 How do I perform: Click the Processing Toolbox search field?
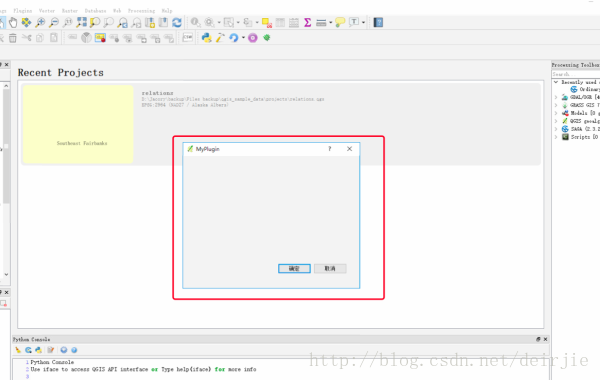click(x=576, y=74)
